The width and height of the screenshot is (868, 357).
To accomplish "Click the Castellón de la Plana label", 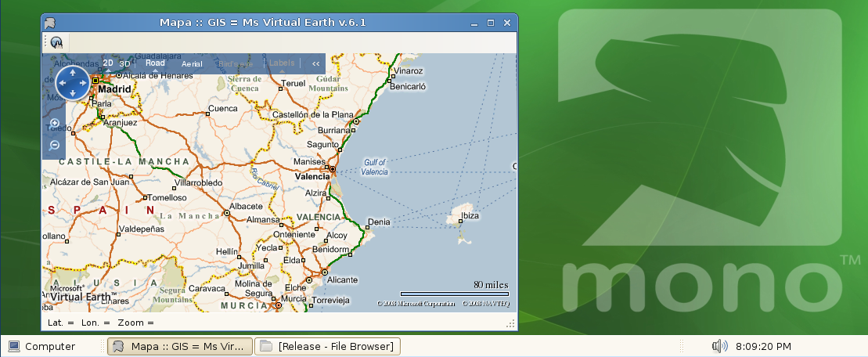I will (x=313, y=114).
